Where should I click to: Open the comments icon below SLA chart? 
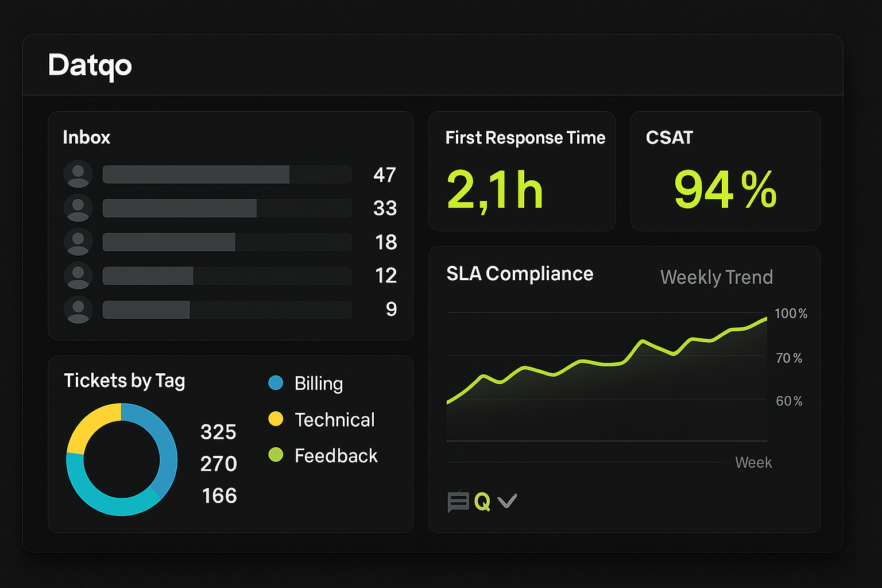(x=458, y=501)
